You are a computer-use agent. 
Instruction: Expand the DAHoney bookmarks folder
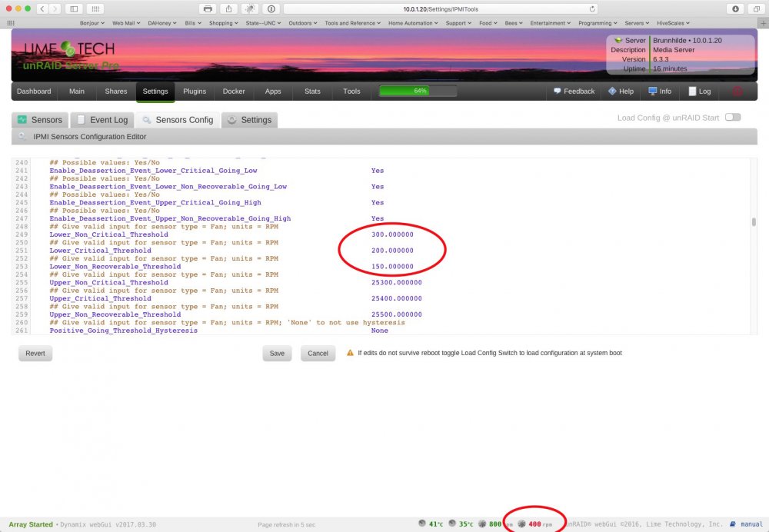click(x=162, y=23)
